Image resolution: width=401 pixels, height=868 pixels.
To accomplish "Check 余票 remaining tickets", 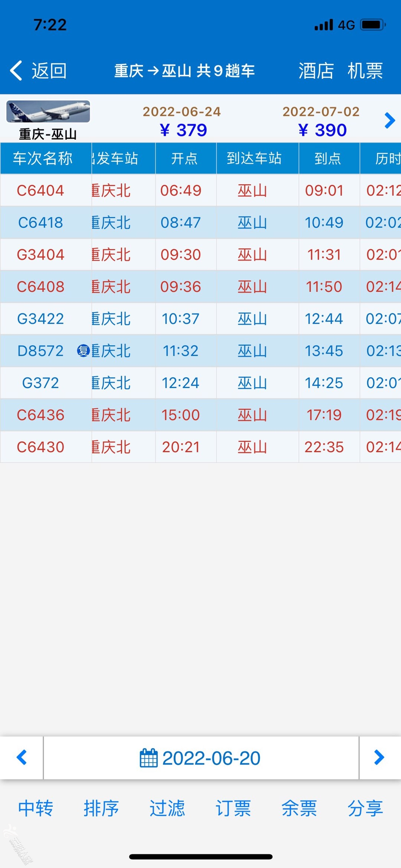I will pos(299,808).
